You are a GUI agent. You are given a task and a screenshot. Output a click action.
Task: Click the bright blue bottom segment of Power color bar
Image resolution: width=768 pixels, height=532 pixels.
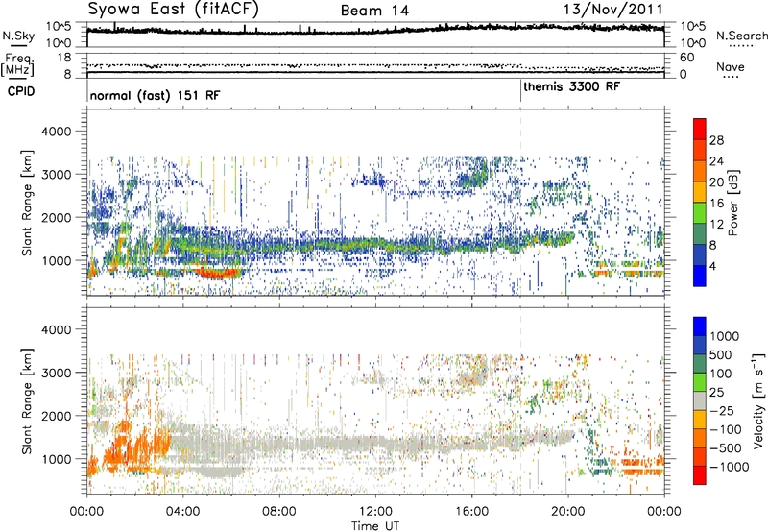coord(700,276)
